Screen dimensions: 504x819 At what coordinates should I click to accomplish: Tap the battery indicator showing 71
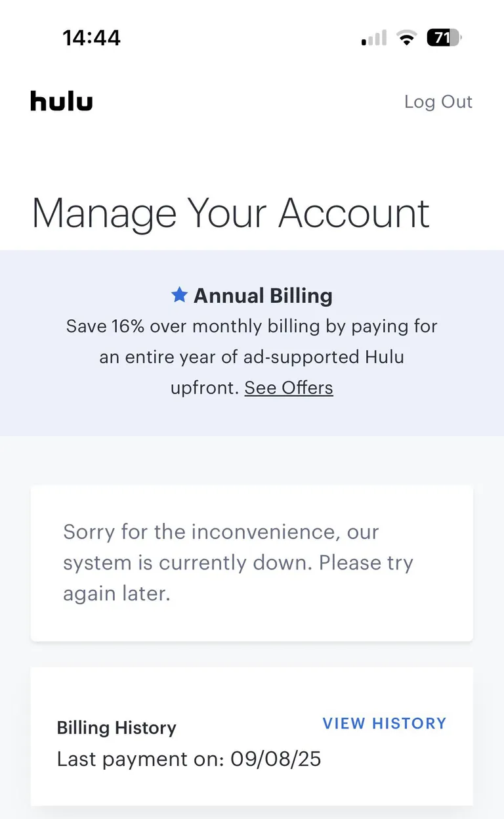pyautogui.click(x=444, y=37)
